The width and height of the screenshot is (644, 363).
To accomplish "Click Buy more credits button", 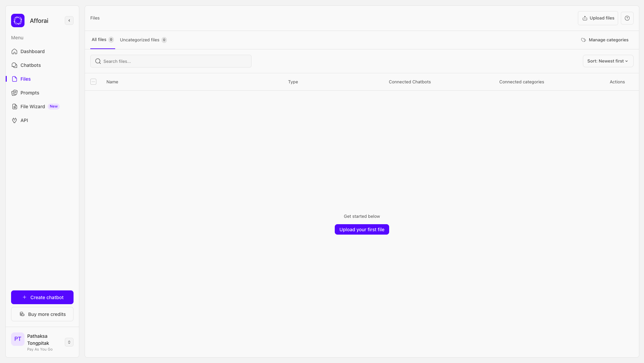I will [42, 314].
